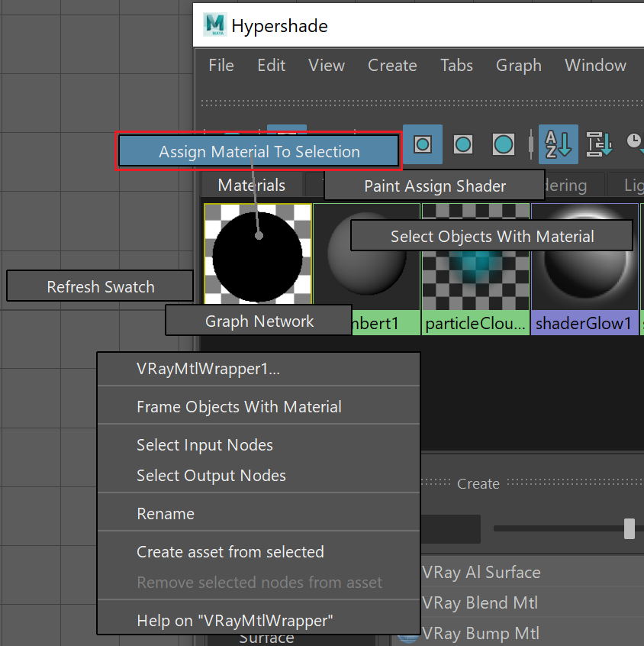Choose Frame Objects With Material
The image size is (644, 646).
pyautogui.click(x=259, y=407)
